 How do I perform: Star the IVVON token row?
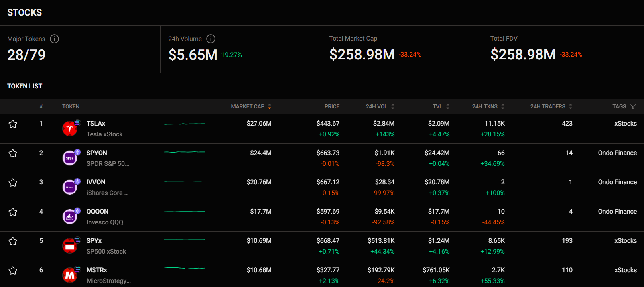point(13,183)
